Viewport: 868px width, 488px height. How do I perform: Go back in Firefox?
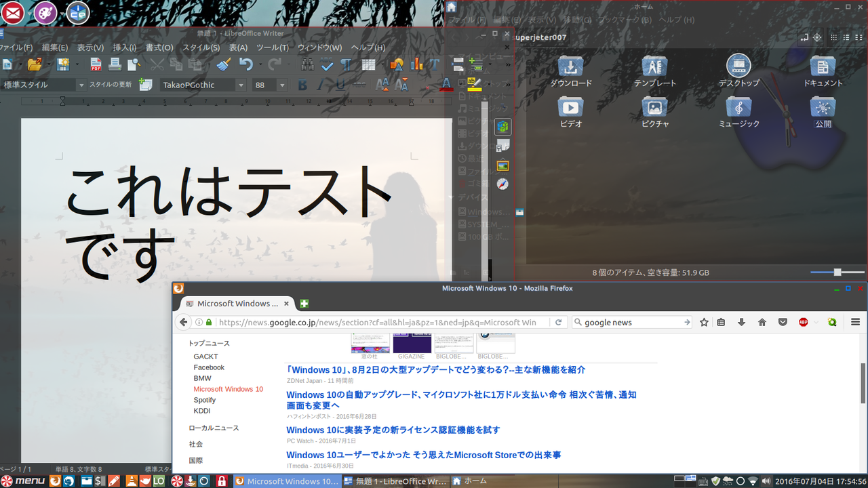pyautogui.click(x=183, y=322)
